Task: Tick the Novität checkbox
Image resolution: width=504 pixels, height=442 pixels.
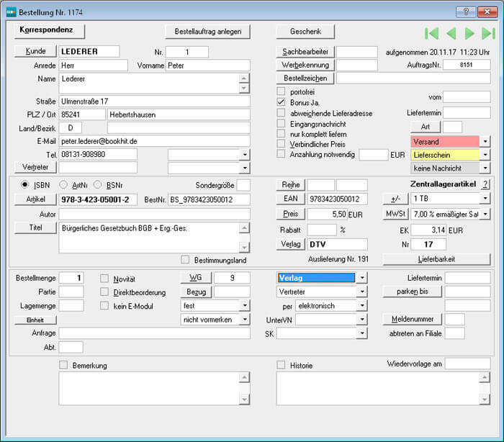Action: pyautogui.click(x=105, y=279)
